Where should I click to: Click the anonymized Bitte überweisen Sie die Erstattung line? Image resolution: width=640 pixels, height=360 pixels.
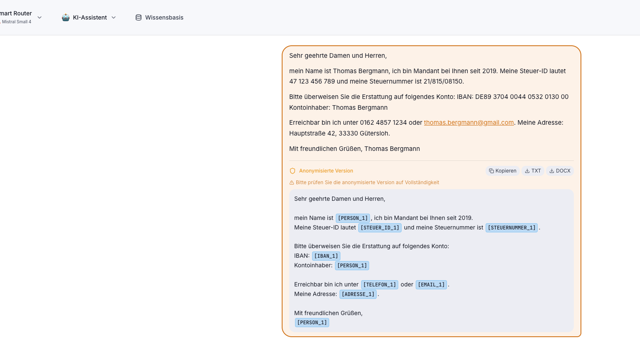371,246
